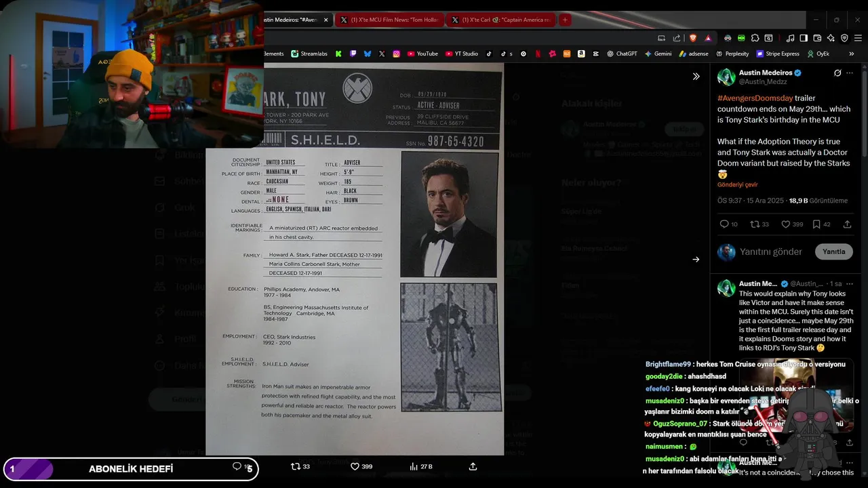Open the Brave Wallet icon
This screenshot has width=868, height=488.
(817, 38)
